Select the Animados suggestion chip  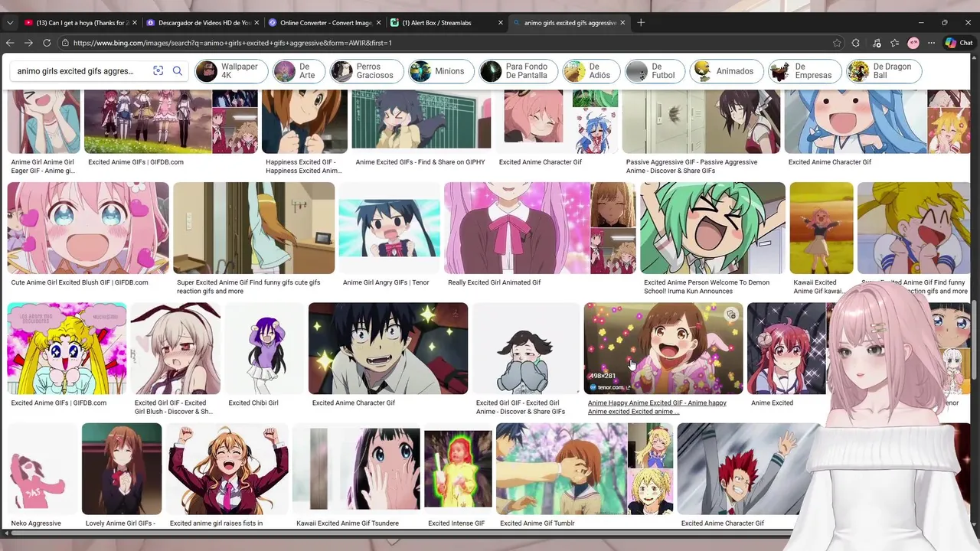pyautogui.click(x=726, y=71)
